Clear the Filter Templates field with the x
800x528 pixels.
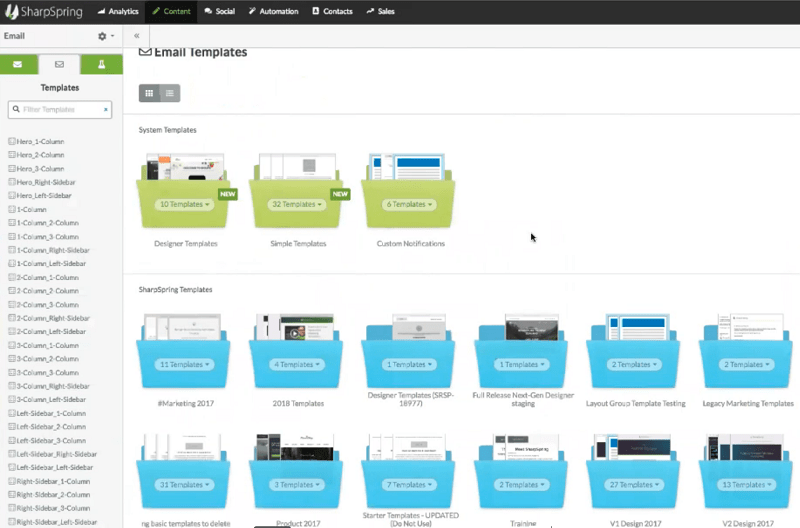pos(105,109)
